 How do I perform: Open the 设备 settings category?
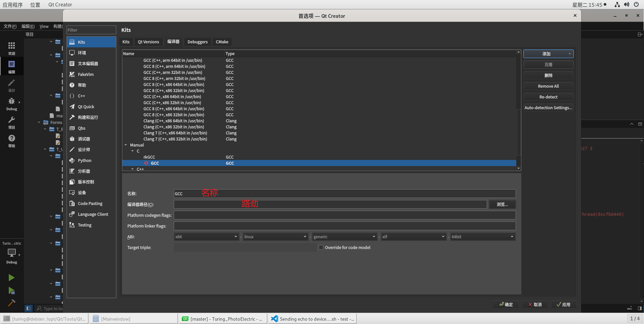click(x=91, y=193)
